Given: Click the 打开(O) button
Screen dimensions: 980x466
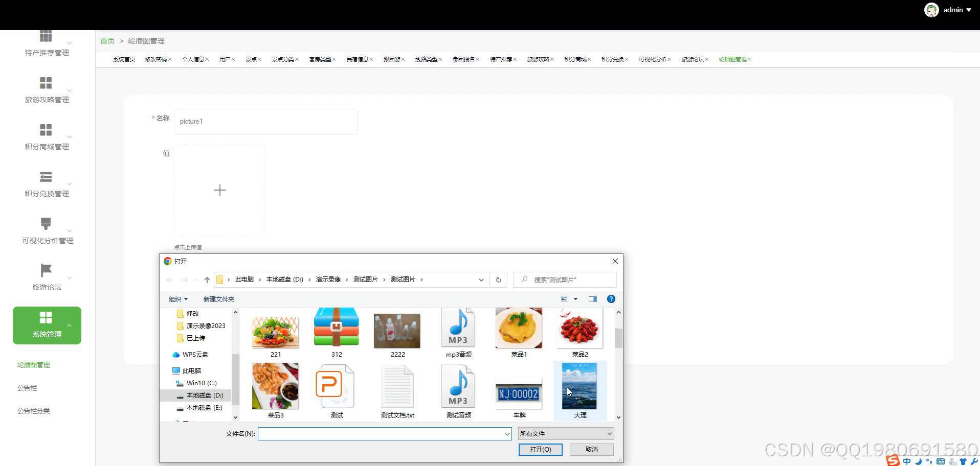Looking at the screenshot, I should (541, 450).
